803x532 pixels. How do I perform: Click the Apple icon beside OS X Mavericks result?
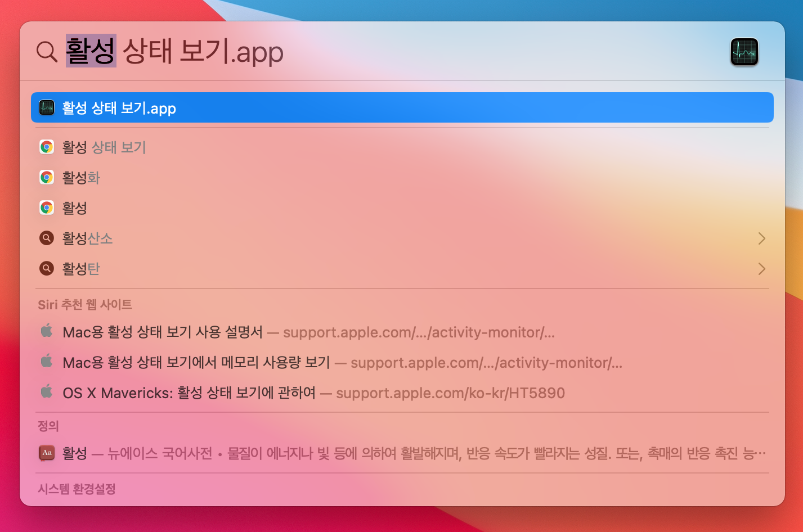pos(47,391)
